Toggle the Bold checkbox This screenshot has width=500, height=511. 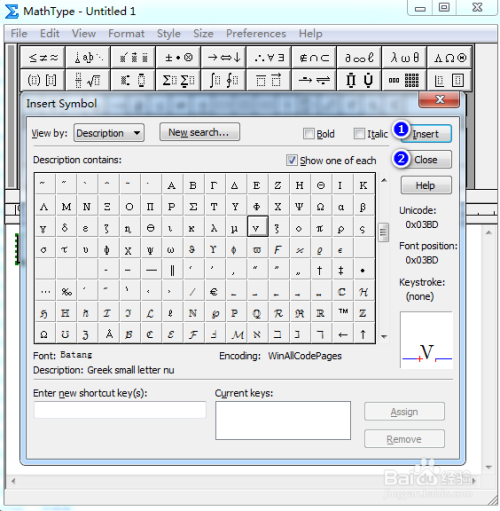(x=309, y=134)
